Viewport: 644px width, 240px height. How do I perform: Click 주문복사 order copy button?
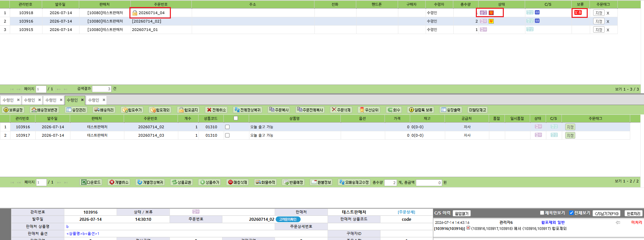pyautogui.click(x=279, y=110)
